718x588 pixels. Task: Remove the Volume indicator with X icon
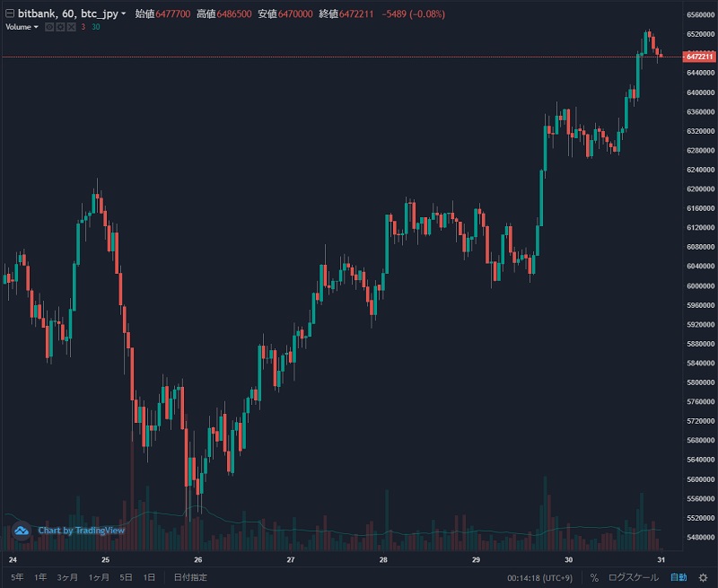(x=72, y=27)
